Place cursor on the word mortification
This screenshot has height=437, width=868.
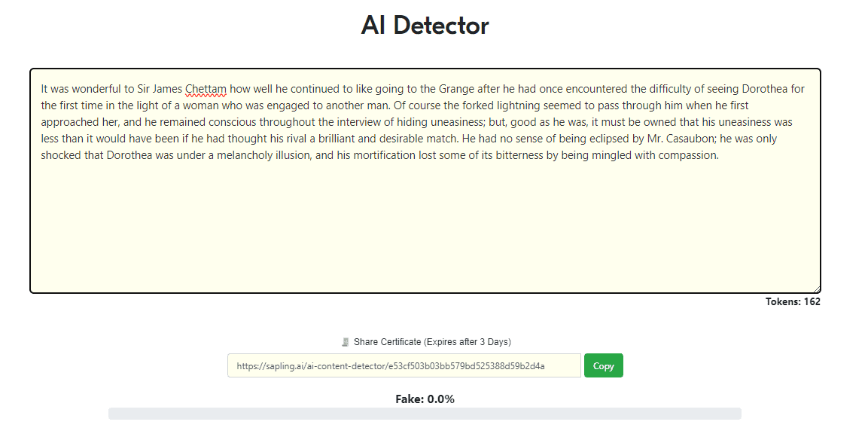[385, 156]
